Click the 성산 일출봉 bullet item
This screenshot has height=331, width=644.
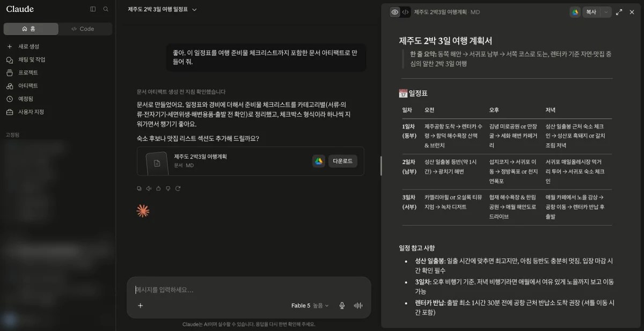coord(514,266)
